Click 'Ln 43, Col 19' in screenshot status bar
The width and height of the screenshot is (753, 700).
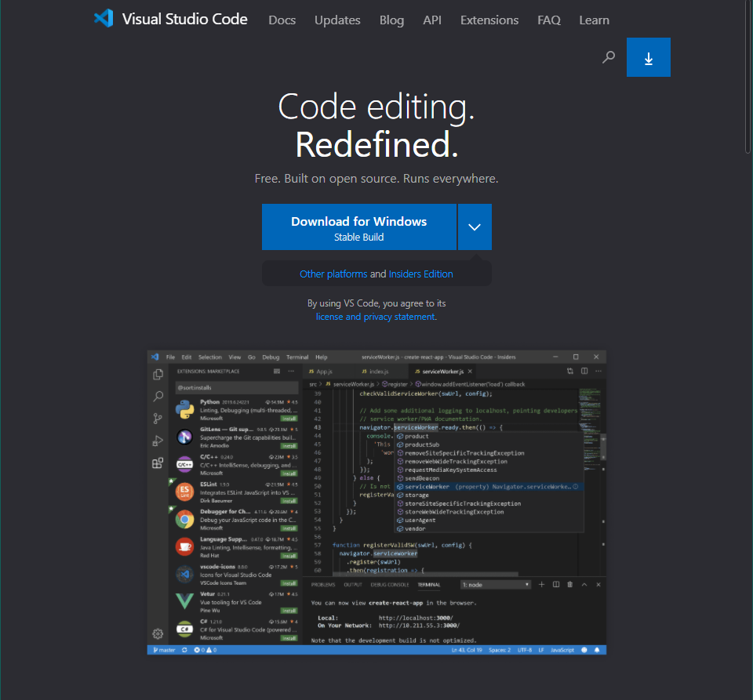click(467, 650)
